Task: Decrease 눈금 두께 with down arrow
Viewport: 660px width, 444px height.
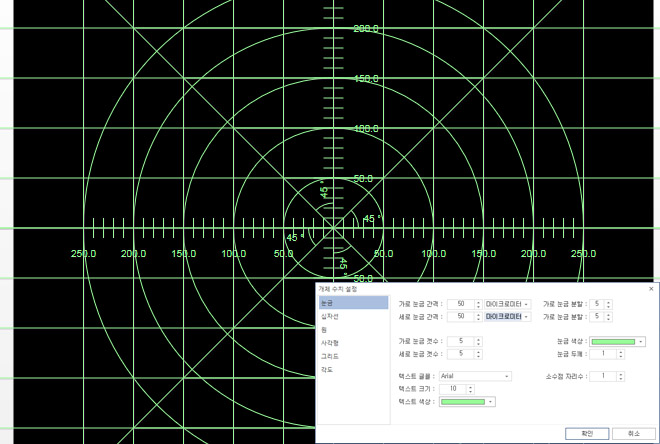Action: tap(620, 357)
